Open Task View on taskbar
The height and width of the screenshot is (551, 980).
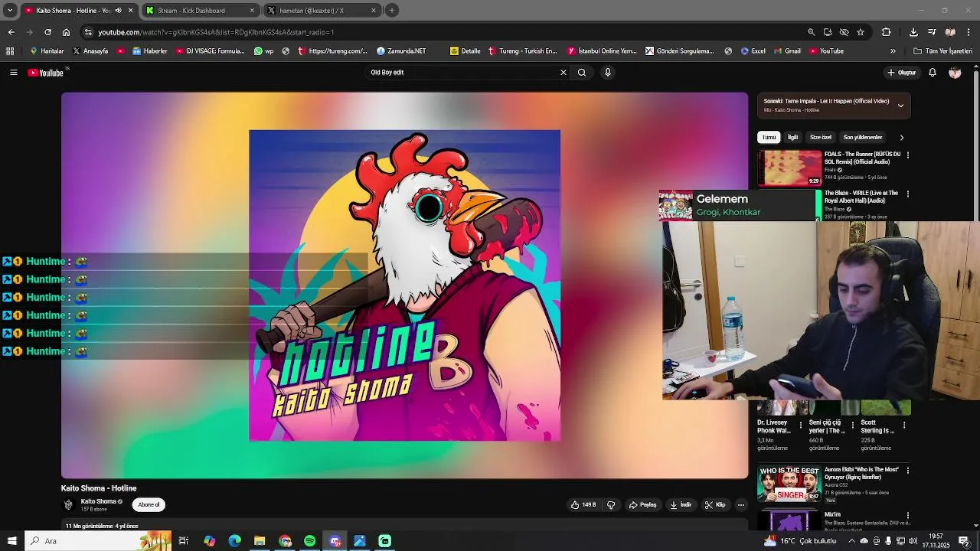(x=184, y=541)
